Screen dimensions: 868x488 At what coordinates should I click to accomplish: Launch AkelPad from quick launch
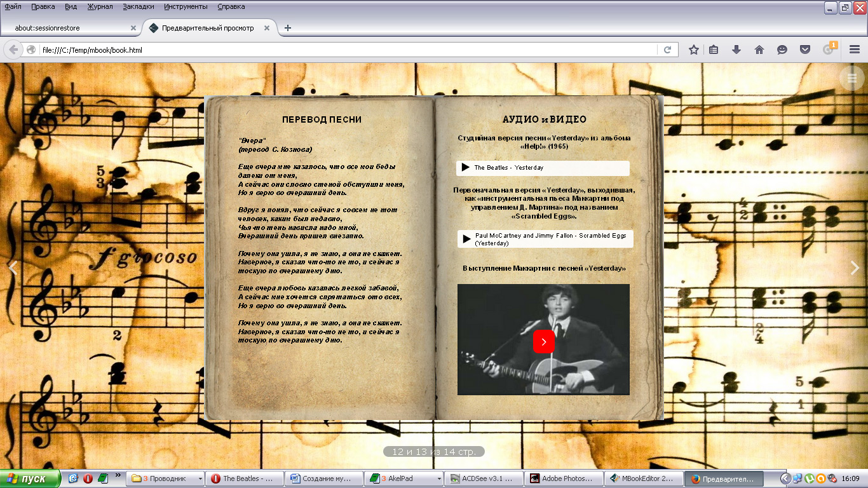click(103, 478)
